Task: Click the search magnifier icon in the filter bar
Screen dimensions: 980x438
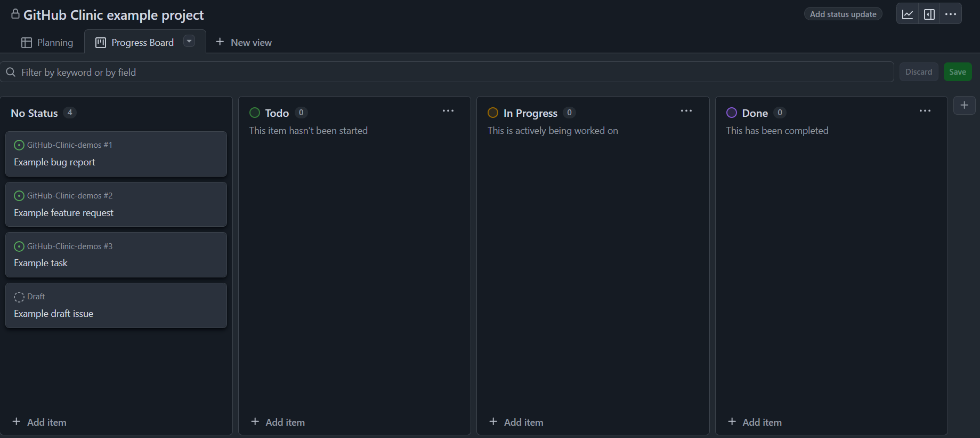Action: click(x=11, y=72)
